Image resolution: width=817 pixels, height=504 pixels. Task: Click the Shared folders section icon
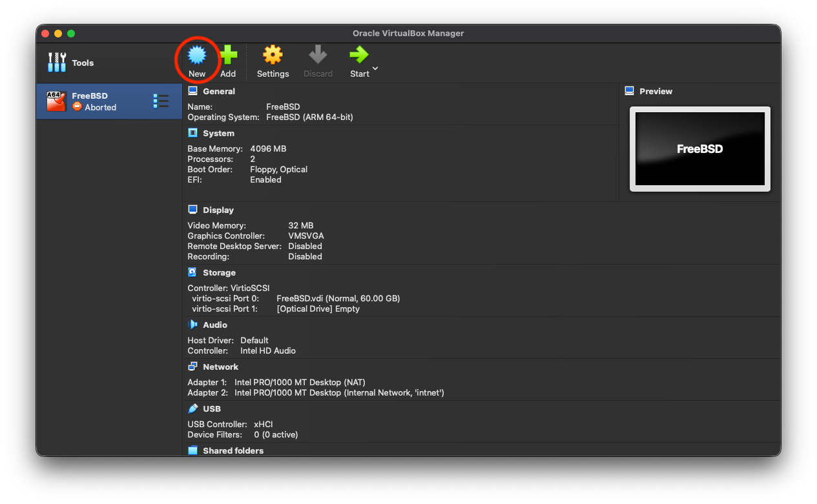click(192, 450)
